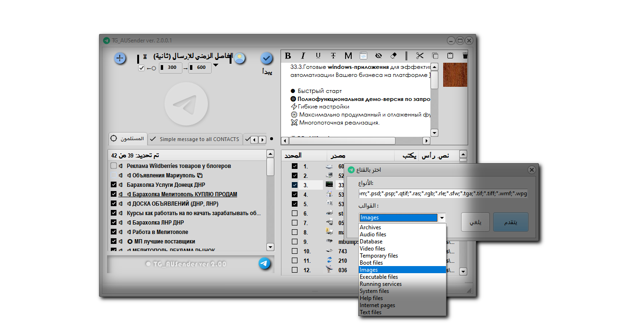Select Video files from the dropdown list
644x334 pixels.
pos(402,249)
